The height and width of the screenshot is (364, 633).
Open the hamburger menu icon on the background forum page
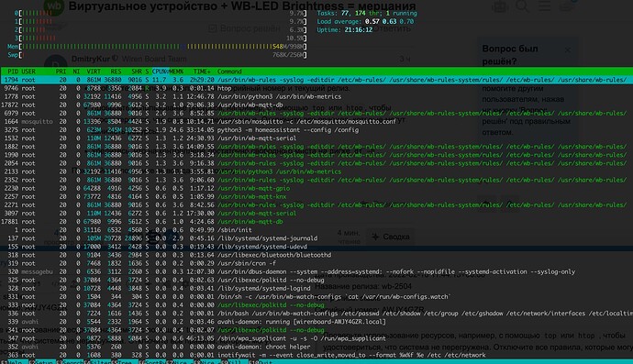coord(544,6)
